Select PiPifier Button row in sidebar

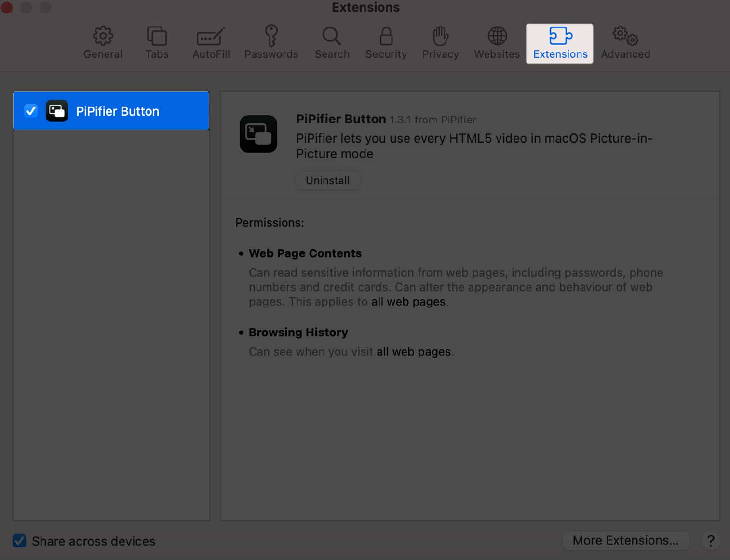pos(111,111)
